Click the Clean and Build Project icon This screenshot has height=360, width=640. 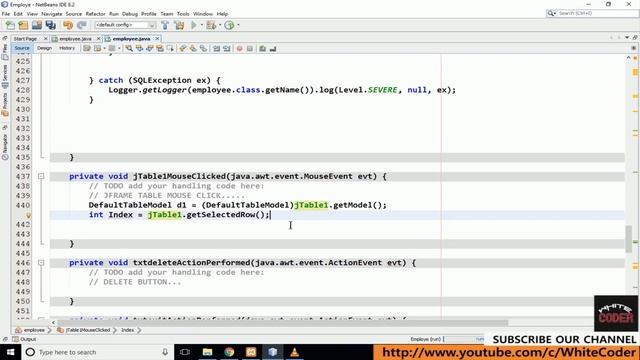(179, 25)
